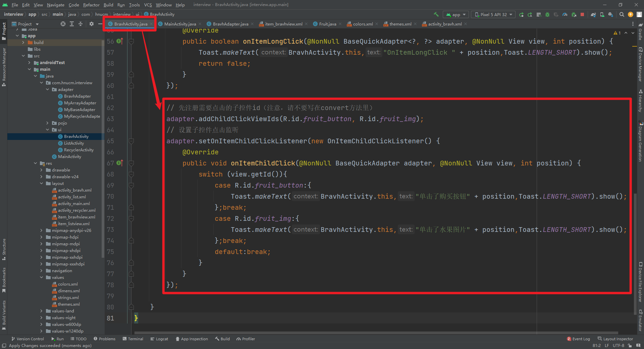Hide the Project panel with minus icon
This screenshot has width=644, height=349.
point(100,24)
